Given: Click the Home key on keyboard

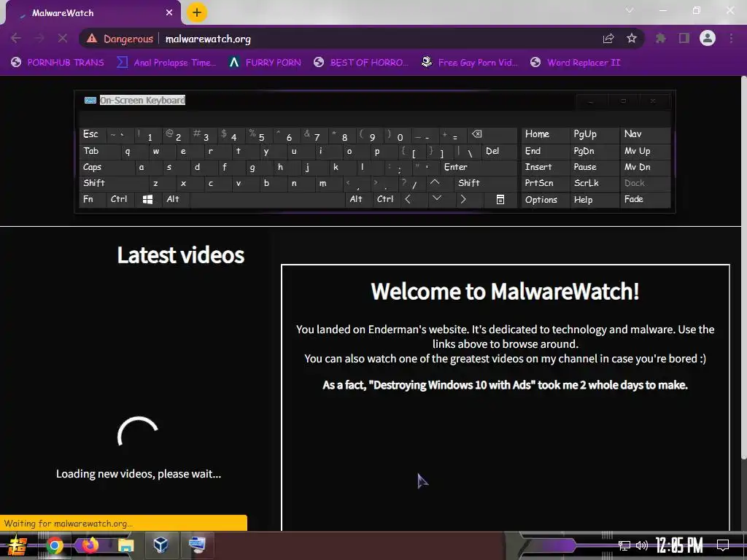Looking at the screenshot, I should coord(544,134).
